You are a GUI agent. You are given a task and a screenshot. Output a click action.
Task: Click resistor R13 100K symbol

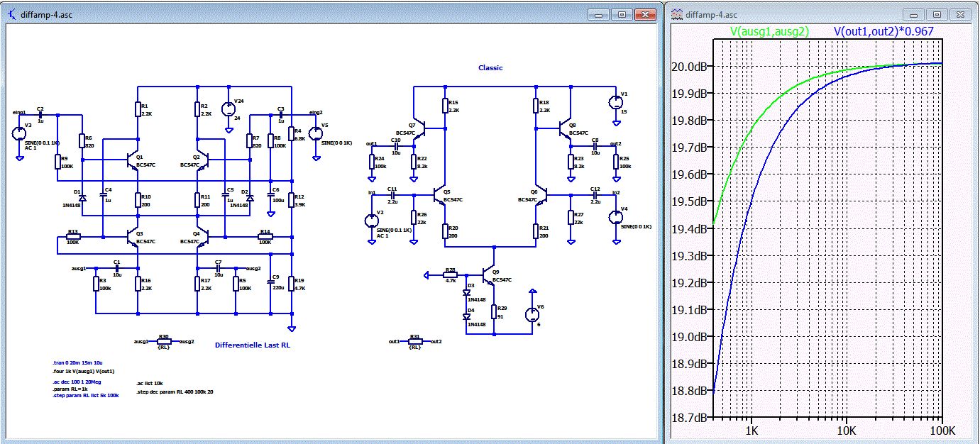pyautogui.click(x=73, y=236)
